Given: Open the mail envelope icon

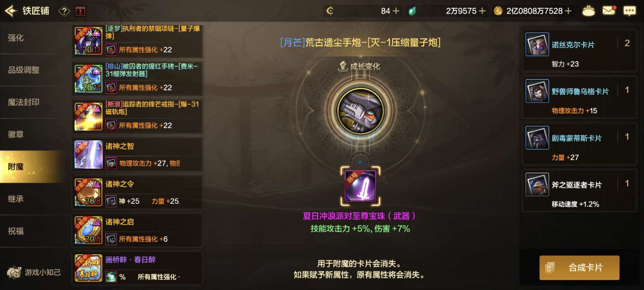Looking at the screenshot, I should pyautogui.click(x=609, y=10).
